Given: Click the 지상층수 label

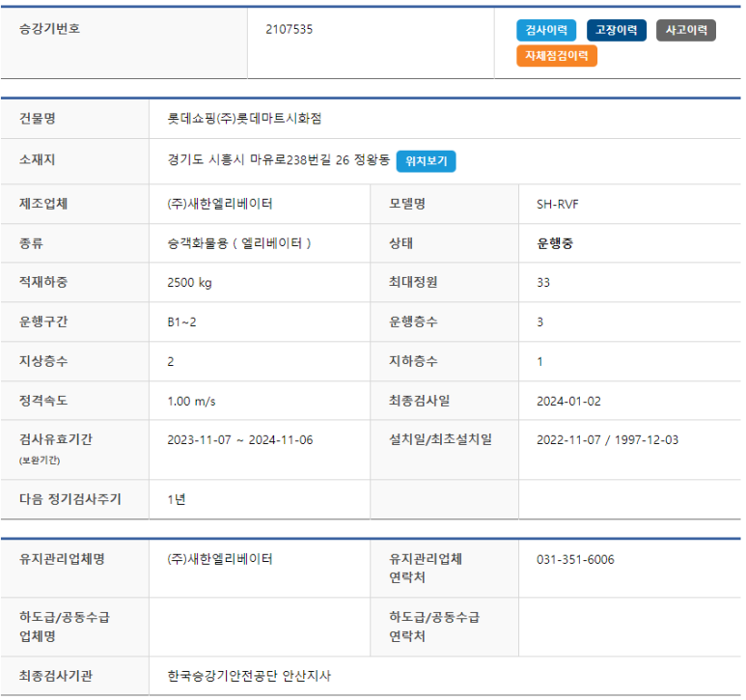Looking at the screenshot, I should (x=43, y=361).
